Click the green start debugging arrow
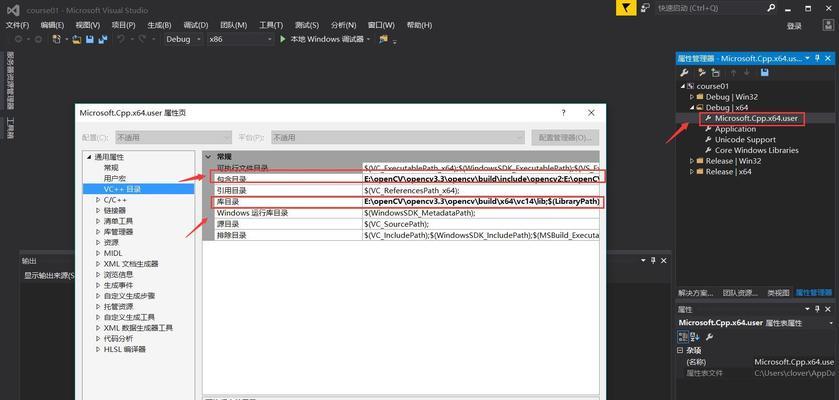 pos(283,39)
